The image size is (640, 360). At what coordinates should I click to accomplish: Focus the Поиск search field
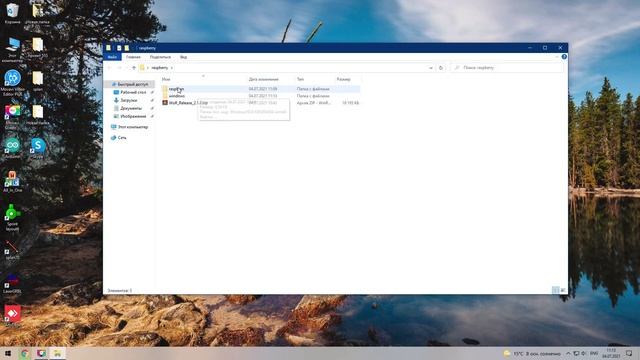507,68
